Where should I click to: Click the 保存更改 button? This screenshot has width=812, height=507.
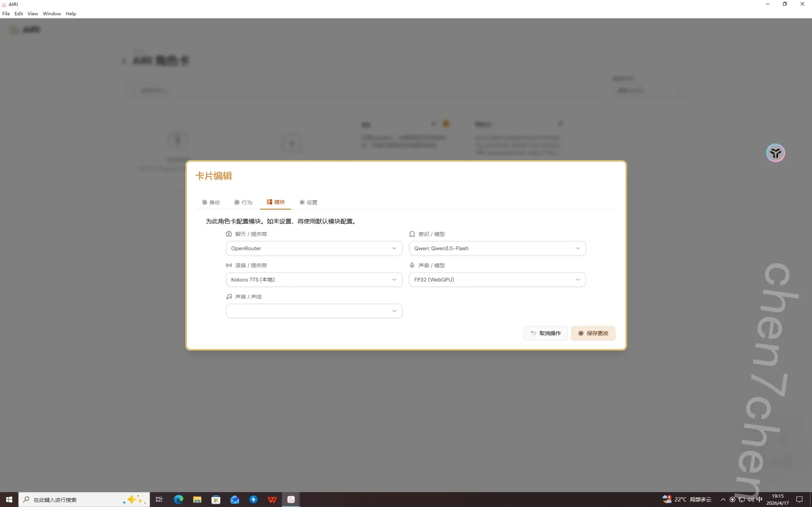tap(593, 333)
